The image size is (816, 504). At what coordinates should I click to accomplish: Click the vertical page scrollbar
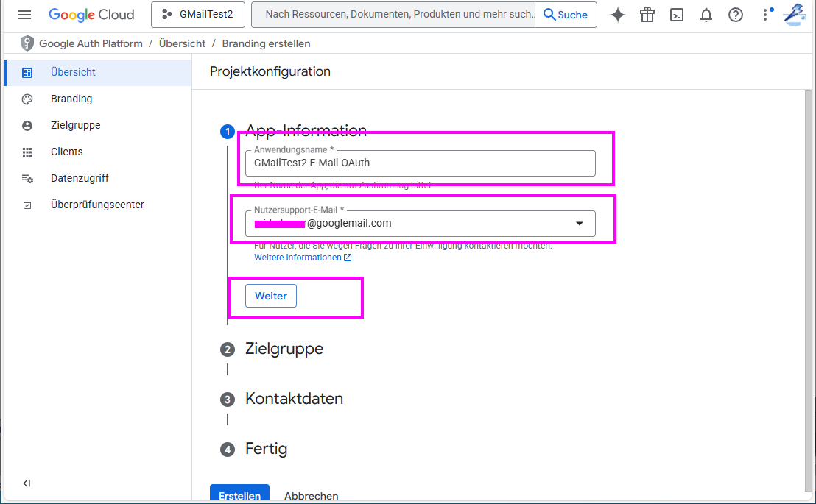(808, 291)
